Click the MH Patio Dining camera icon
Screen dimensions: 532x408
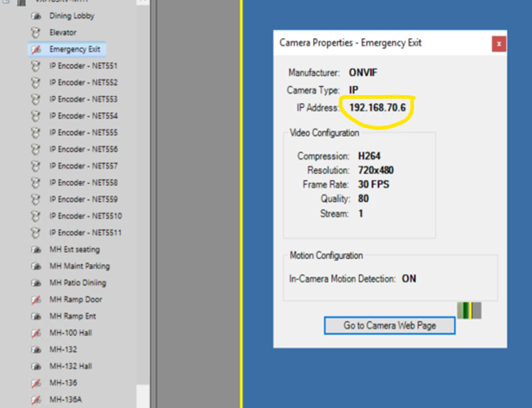(36, 283)
